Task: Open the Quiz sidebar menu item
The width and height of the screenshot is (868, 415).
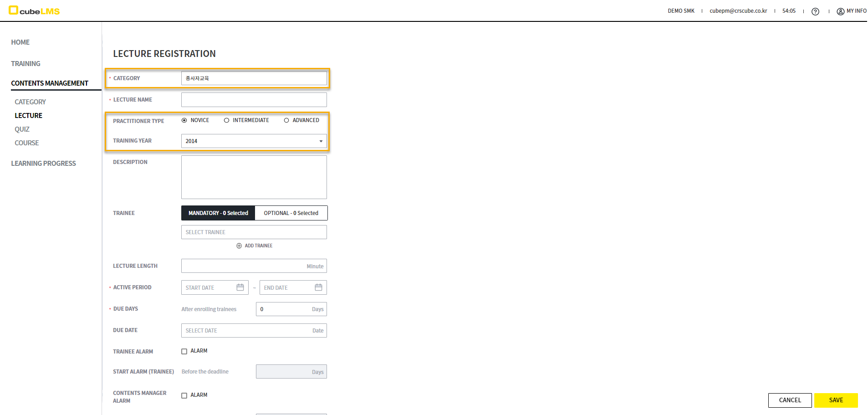Action: (x=22, y=129)
